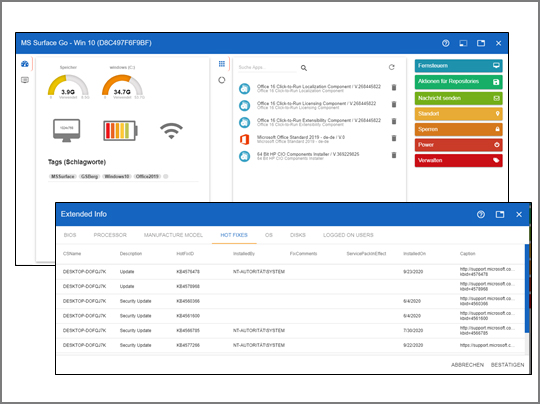Viewport: 540px width, 404px height.
Task: Sort by HotFixID column header
Action: [185, 254]
